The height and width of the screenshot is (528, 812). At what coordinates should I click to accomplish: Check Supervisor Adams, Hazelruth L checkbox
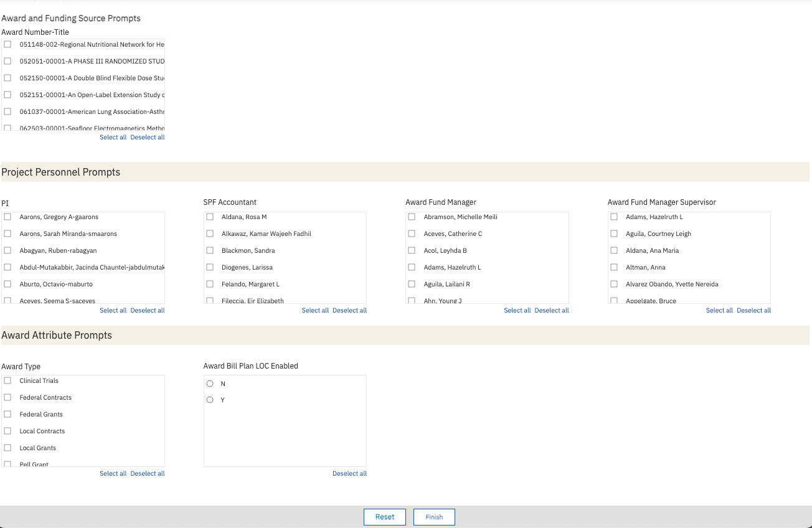click(614, 217)
